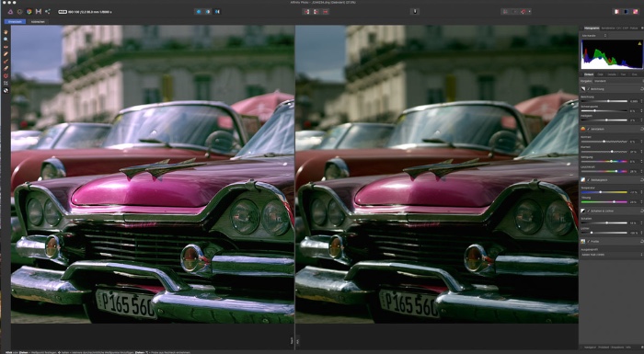644x354 pixels.
Task: Open the Navigator panel tab
Action: [x=590, y=348]
